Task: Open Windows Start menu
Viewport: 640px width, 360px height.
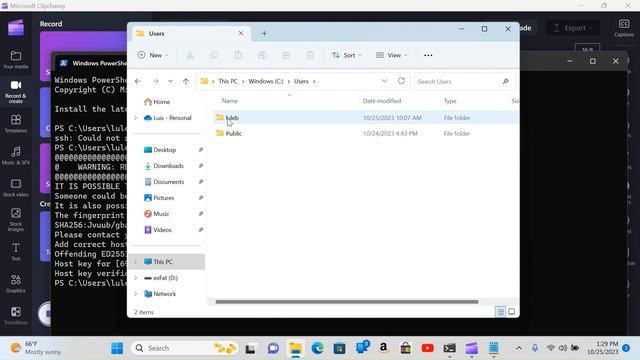Action: coord(117,348)
